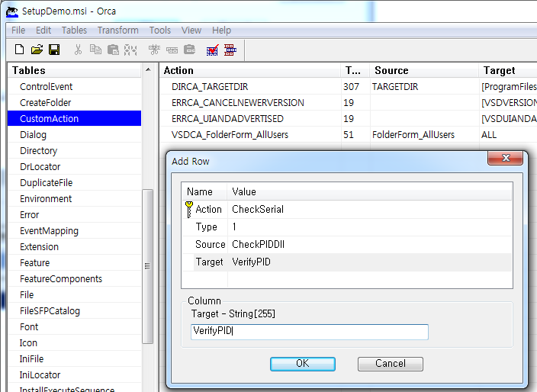Screen dimensions: 537x392
Task: Click the key icon beside Action row
Action: click(188, 209)
